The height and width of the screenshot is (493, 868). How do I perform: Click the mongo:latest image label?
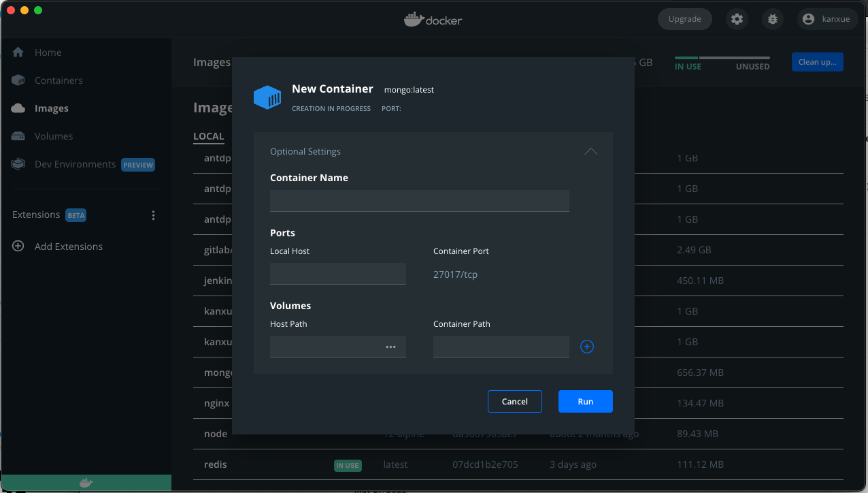pyautogui.click(x=409, y=90)
